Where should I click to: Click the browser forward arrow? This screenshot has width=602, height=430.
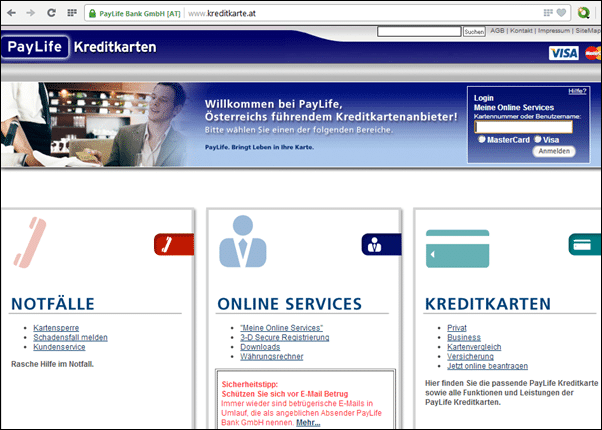point(31,13)
